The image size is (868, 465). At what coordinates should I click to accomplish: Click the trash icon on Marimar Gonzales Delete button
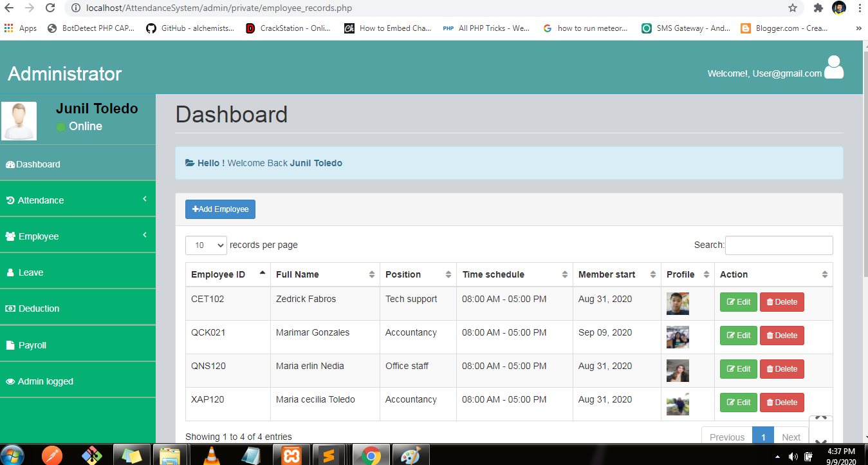[x=771, y=335]
